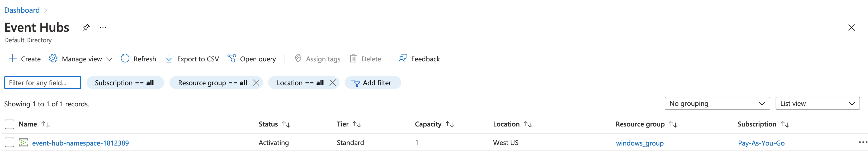The width and height of the screenshot is (868, 154).
Task: Click the Refresh icon
Action: tap(125, 58)
